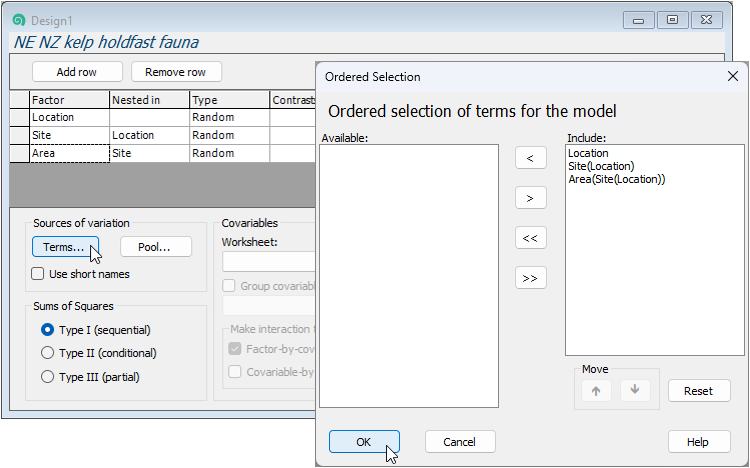This screenshot has width=750, height=468.
Task: Open Help for Ordered Selection
Action: [699, 442]
